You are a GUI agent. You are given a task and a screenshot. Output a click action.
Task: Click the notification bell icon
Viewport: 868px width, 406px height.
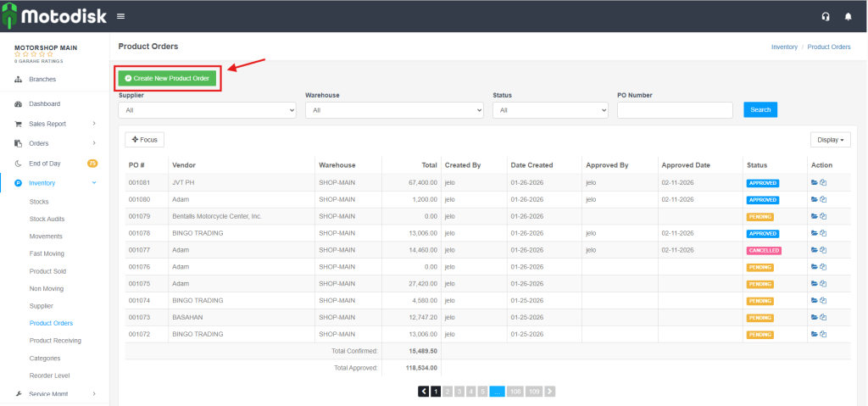tap(849, 16)
